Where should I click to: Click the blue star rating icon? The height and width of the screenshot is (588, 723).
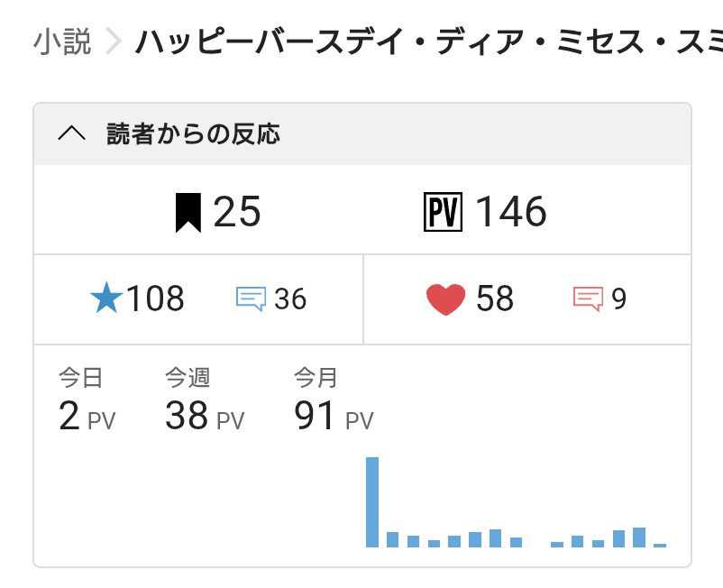point(107,299)
